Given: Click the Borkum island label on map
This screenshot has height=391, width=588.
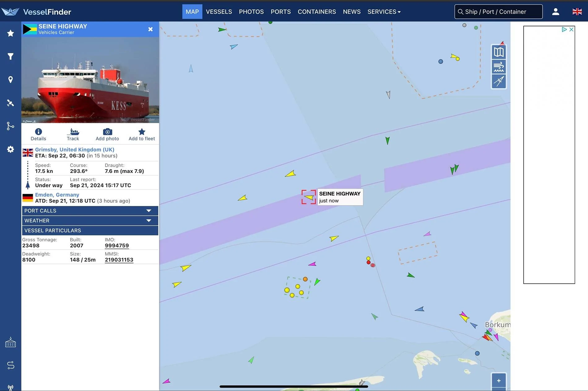Looking at the screenshot, I should click(x=498, y=325).
